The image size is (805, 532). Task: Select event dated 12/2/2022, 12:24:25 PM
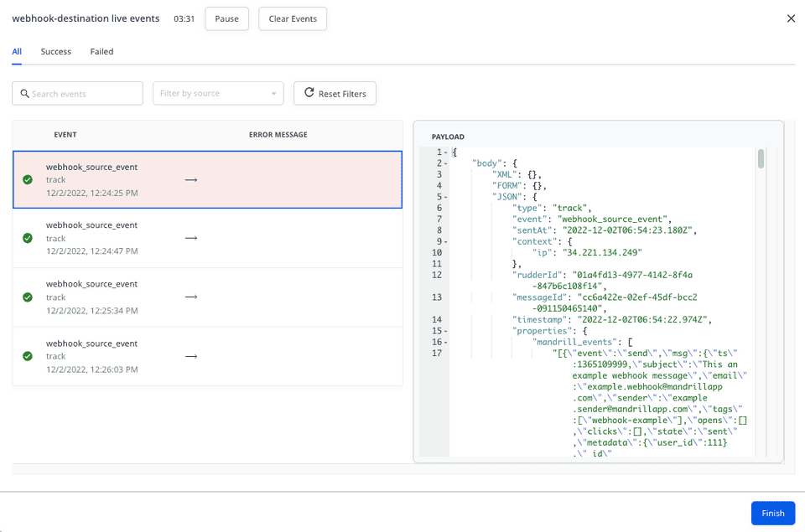pos(207,179)
